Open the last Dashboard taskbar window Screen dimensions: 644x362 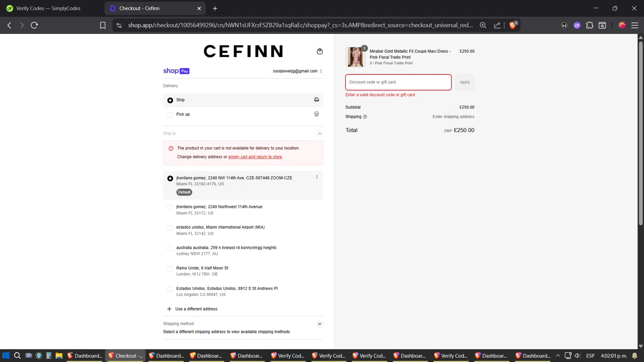[x=533, y=356]
